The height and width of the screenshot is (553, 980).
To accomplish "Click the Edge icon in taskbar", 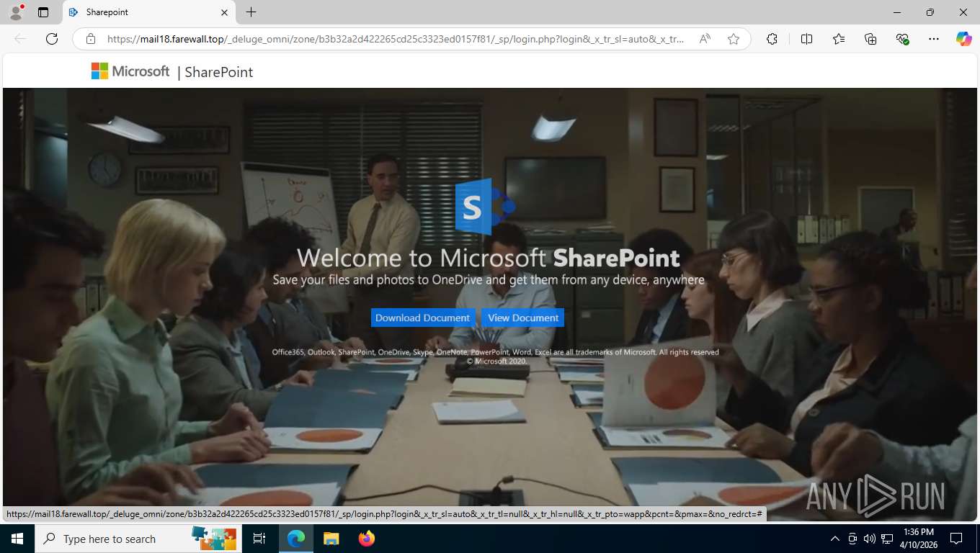I will click(x=296, y=539).
